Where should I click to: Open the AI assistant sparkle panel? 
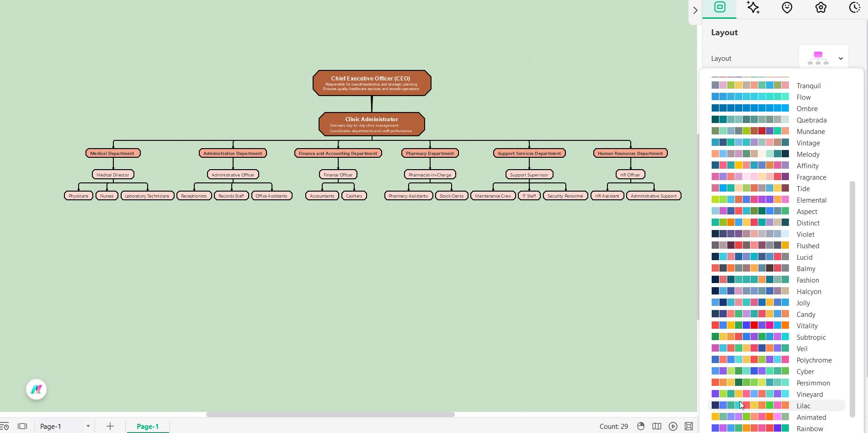click(x=753, y=8)
